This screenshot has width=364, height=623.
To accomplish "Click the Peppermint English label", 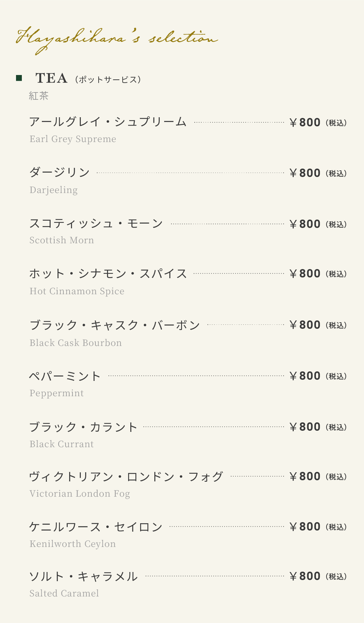I will 57,393.
